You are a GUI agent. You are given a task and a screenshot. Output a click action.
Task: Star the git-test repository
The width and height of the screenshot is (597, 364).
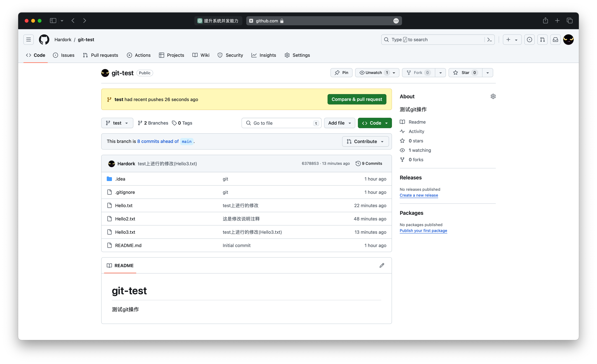click(465, 73)
